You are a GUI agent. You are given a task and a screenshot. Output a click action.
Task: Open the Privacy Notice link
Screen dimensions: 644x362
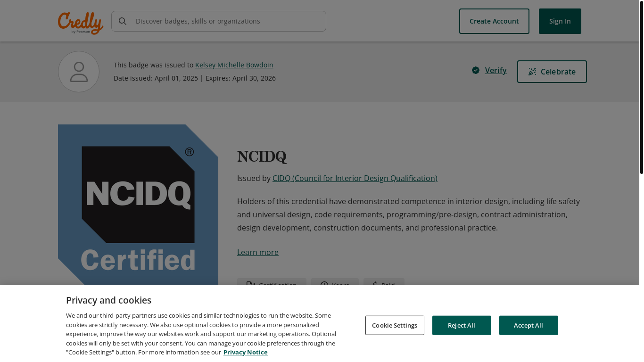[x=245, y=352]
